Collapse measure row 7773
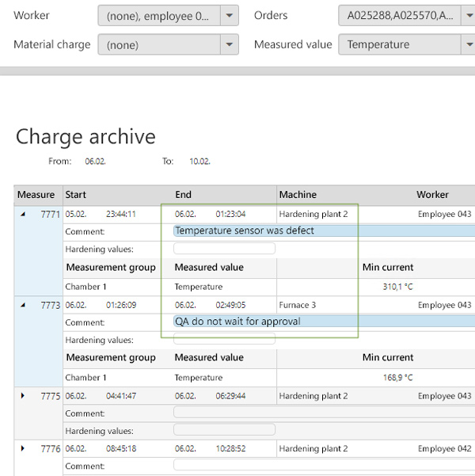The width and height of the screenshot is (475, 476). pos(22,305)
